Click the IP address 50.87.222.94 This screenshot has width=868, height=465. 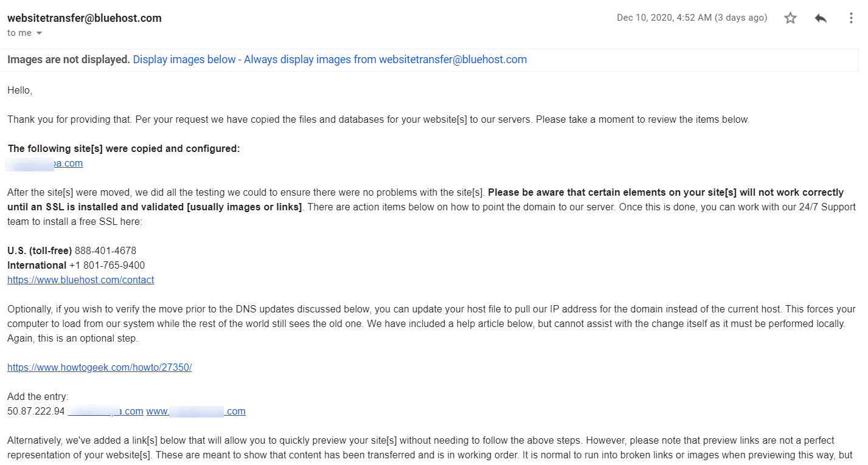[x=36, y=412]
